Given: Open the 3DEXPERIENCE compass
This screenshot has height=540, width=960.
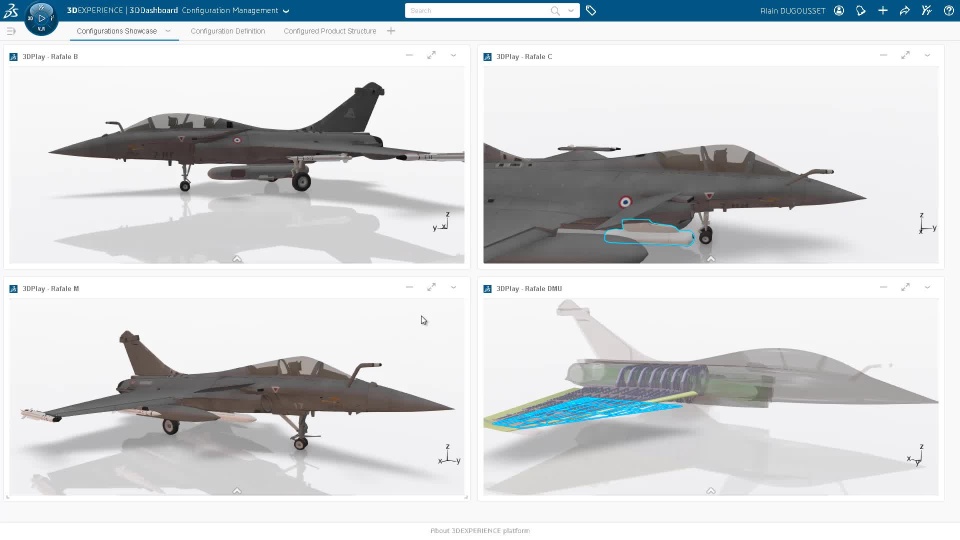Looking at the screenshot, I should [x=41, y=18].
